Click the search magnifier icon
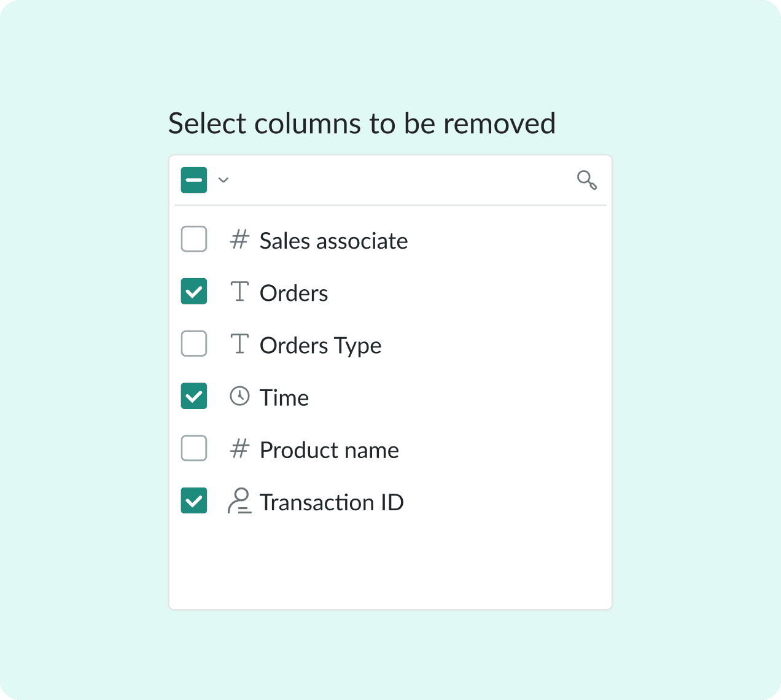Screen dimensions: 781x700 (x=586, y=180)
